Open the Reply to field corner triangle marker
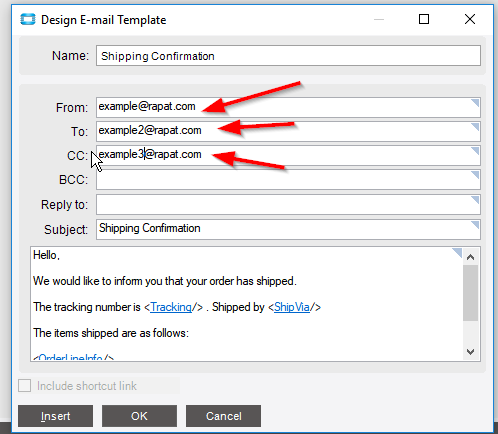Image resolution: width=498 pixels, height=434 pixels. pyautogui.click(x=475, y=200)
